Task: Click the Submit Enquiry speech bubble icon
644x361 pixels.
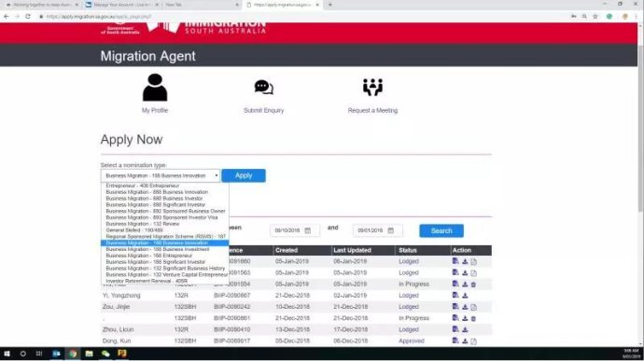Action: (264, 87)
